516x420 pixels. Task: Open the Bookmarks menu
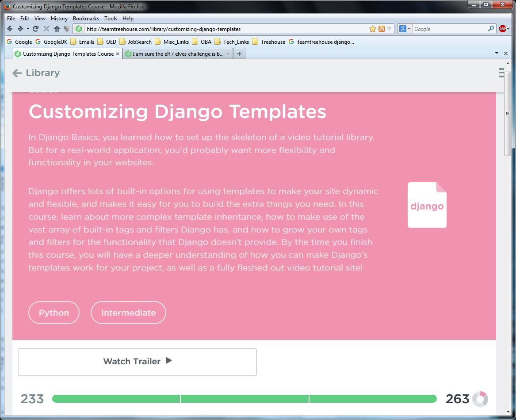coord(86,19)
